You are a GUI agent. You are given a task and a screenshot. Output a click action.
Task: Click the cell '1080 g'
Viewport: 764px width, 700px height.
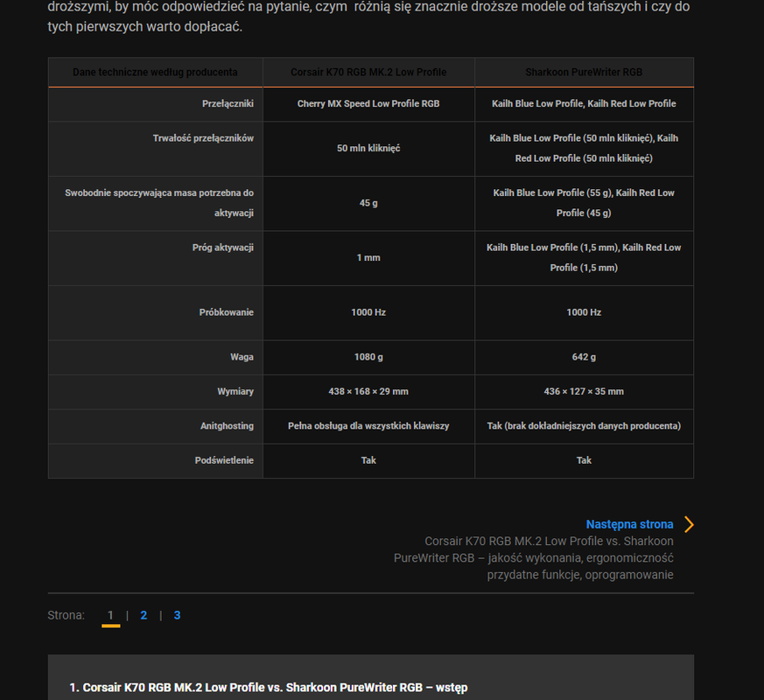(368, 357)
